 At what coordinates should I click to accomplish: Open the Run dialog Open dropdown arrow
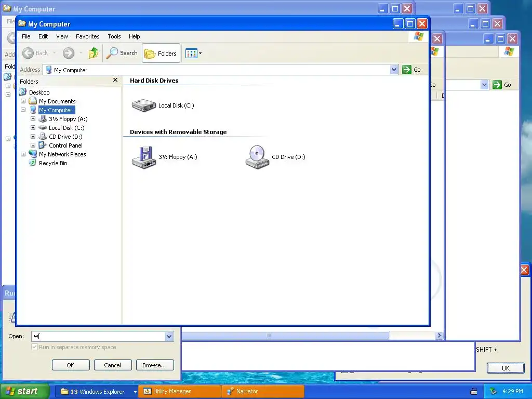[169, 336]
